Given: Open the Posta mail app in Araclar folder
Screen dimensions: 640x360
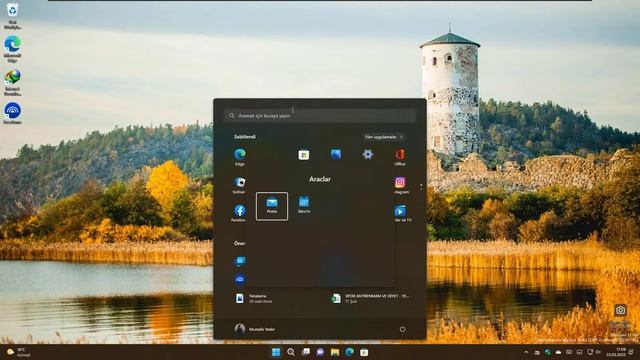Looking at the screenshot, I should pyautogui.click(x=272, y=206).
